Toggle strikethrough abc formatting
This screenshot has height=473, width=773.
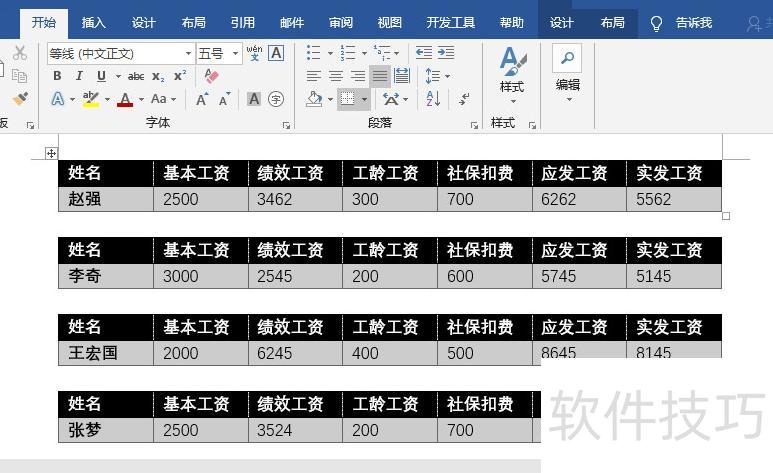(136, 76)
